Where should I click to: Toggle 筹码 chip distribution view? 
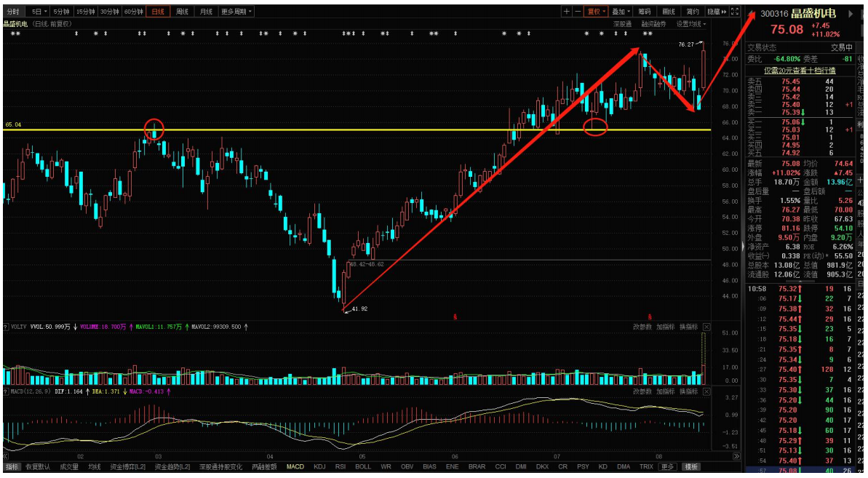click(645, 12)
